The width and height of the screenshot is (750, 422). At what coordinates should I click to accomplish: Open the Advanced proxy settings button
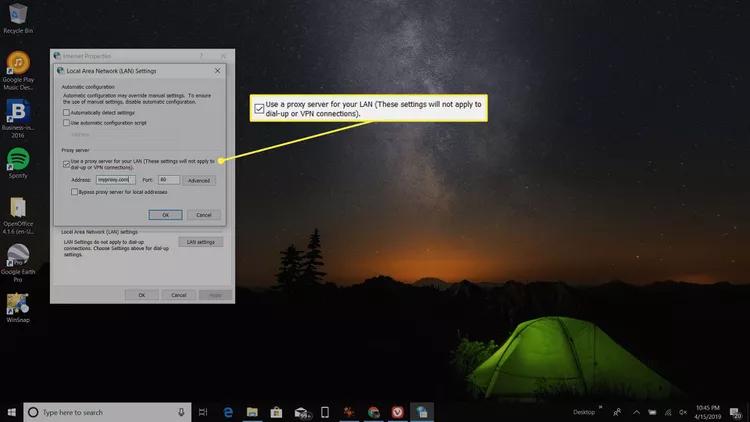[x=199, y=180]
